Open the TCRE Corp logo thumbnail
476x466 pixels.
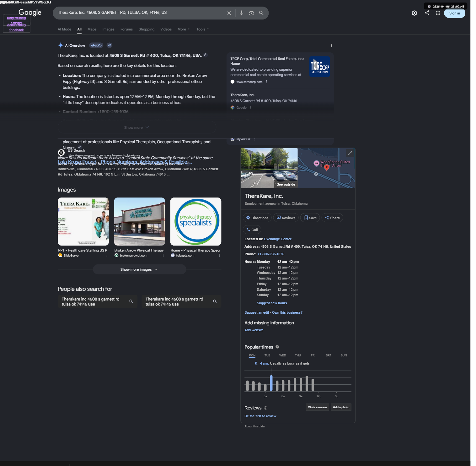[x=319, y=67]
